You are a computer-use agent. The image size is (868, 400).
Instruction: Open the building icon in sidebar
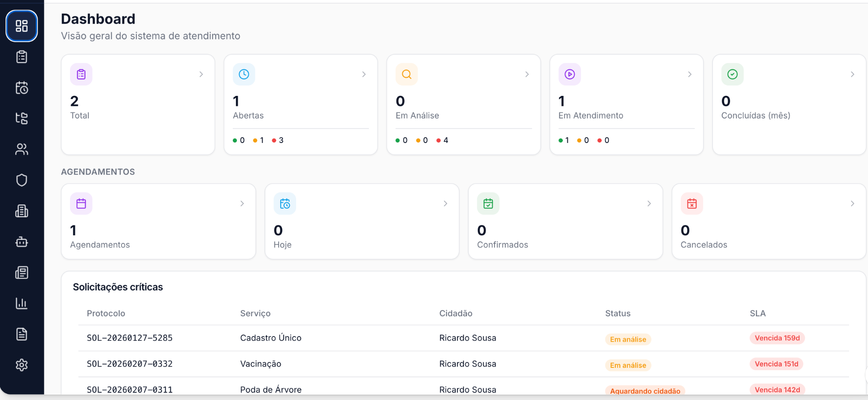pos(22,211)
